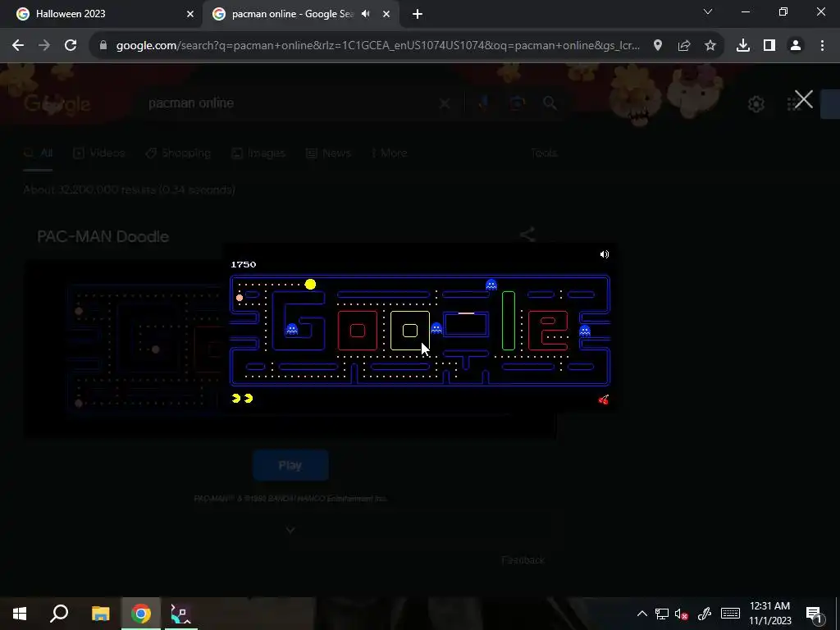Go back to the previous page

point(18,46)
